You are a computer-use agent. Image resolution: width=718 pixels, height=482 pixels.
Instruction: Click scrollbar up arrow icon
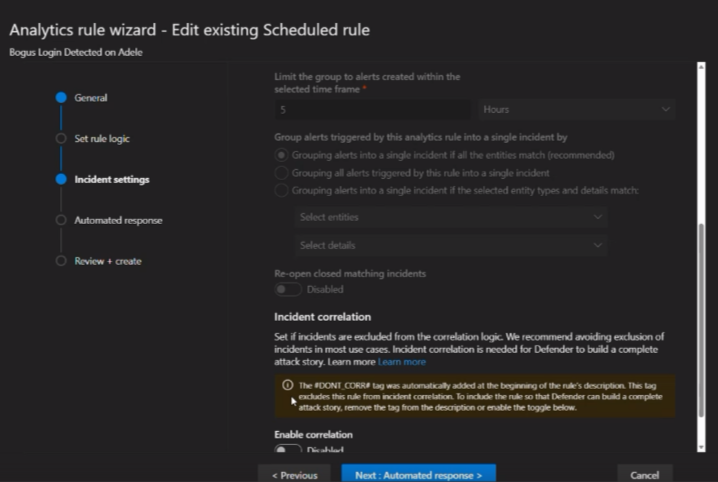[x=700, y=67]
